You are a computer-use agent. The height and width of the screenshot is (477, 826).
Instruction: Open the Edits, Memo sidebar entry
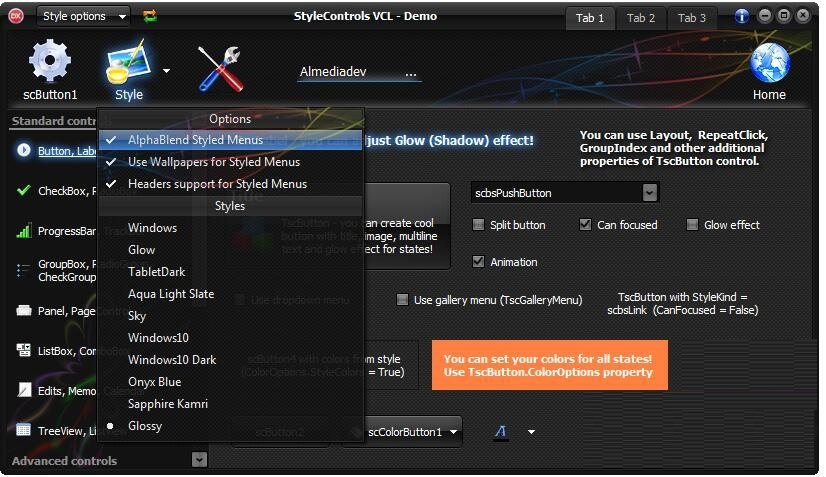[x=67, y=391]
